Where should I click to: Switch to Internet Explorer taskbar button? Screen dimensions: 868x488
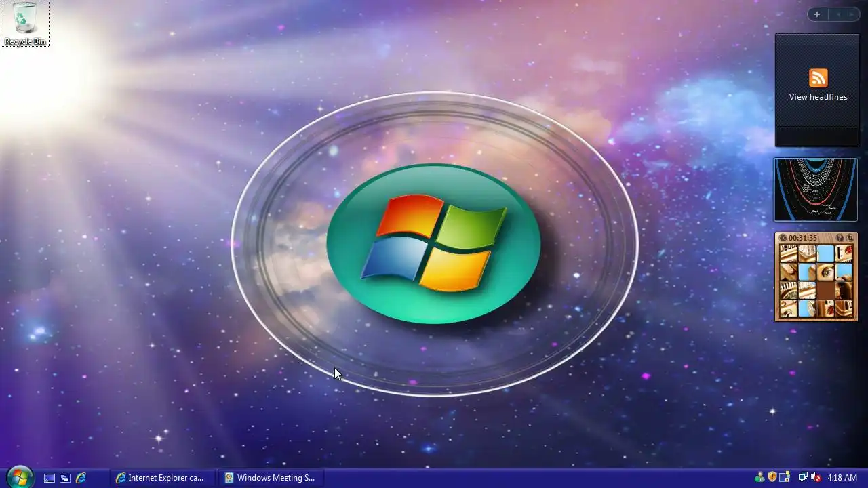[x=161, y=478]
